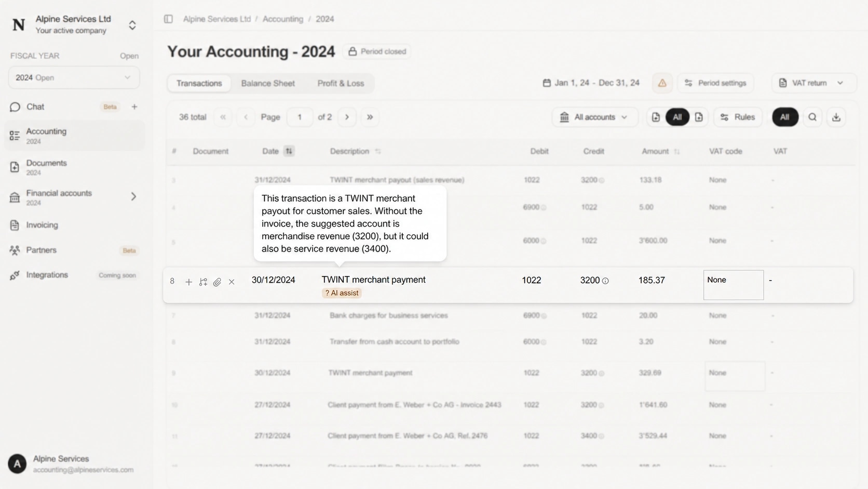
Task: Select Accounting 2024 in the sidebar
Action: tap(74, 136)
